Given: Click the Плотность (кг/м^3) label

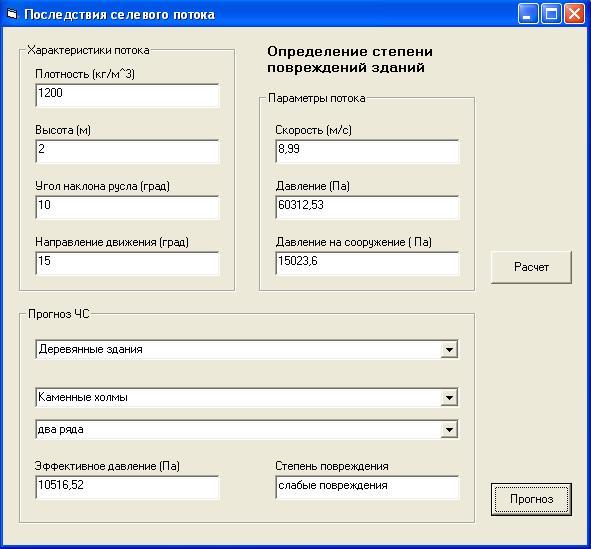Looking at the screenshot, I should pyautogui.click(x=85, y=74).
